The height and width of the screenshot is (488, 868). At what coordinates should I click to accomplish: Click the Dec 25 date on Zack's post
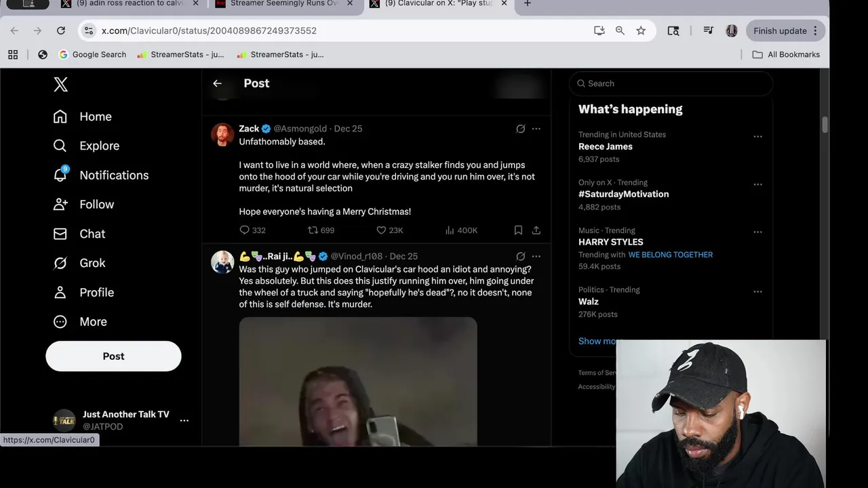coord(348,129)
